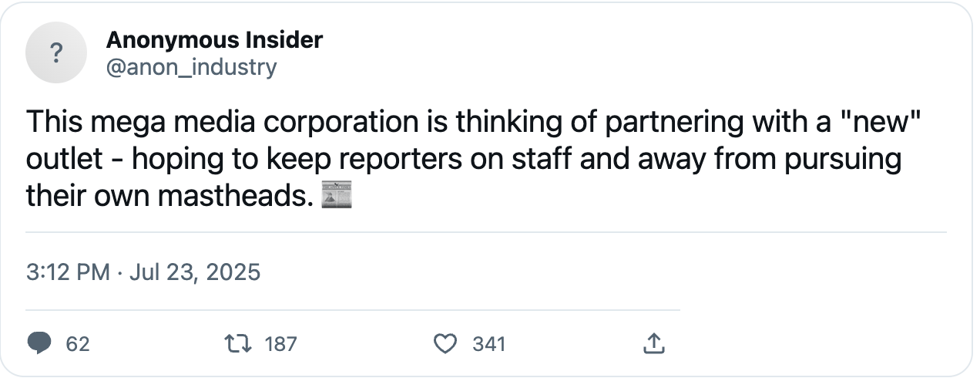Viewport: 980px width, 378px height.
Task: Open the share upload arrow icon
Action: click(x=653, y=343)
